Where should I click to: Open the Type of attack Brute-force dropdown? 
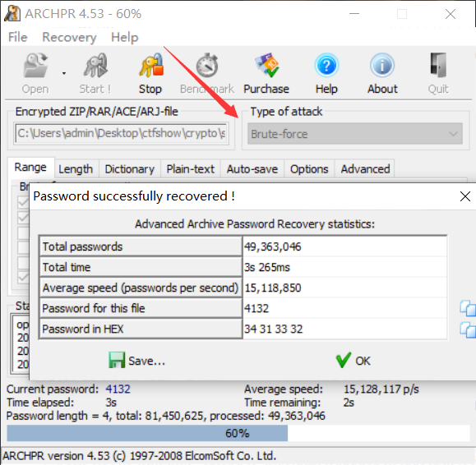[x=355, y=134]
